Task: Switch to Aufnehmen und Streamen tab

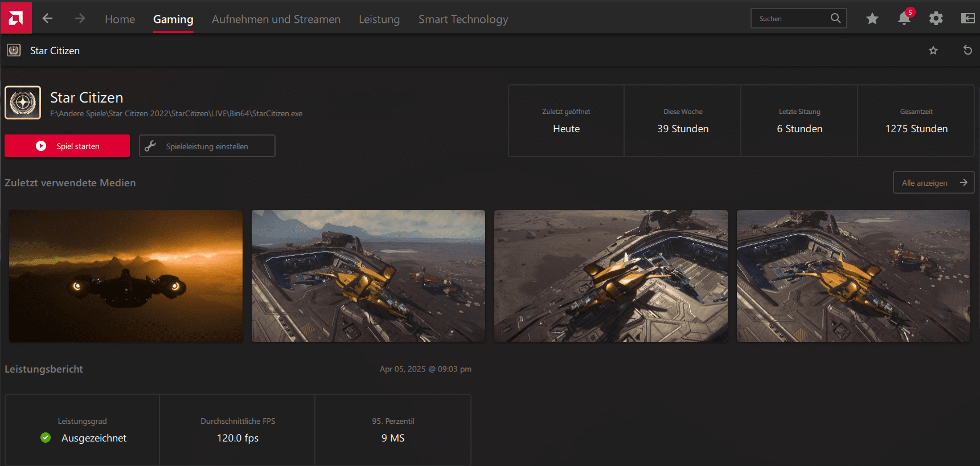Action: click(x=276, y=19)
